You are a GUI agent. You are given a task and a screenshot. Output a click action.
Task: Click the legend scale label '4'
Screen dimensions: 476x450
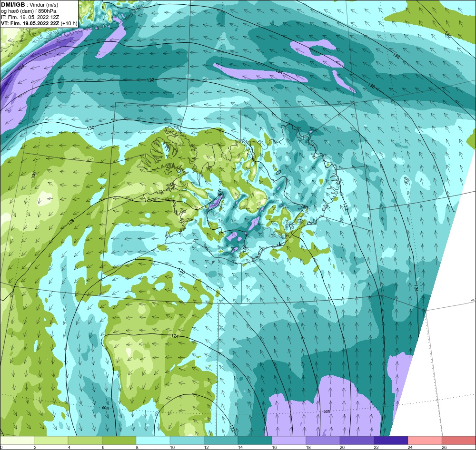point(69,447)
